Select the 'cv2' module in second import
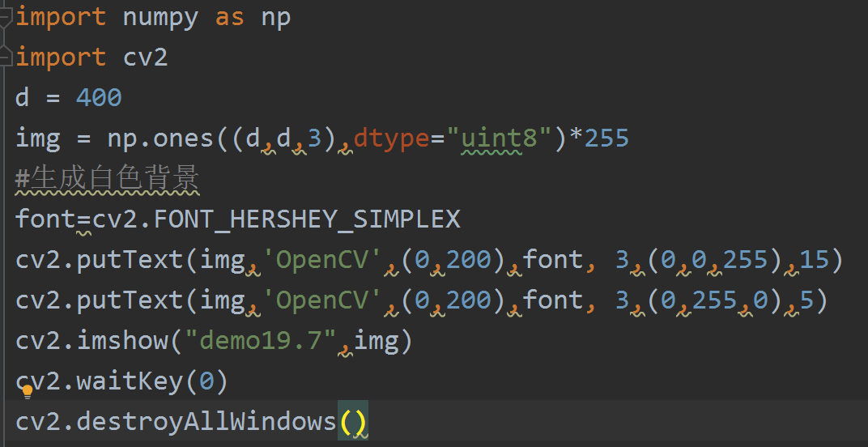The height and width of the screenshot is (447, 868). pyautogui.click(x=145, y=57)
